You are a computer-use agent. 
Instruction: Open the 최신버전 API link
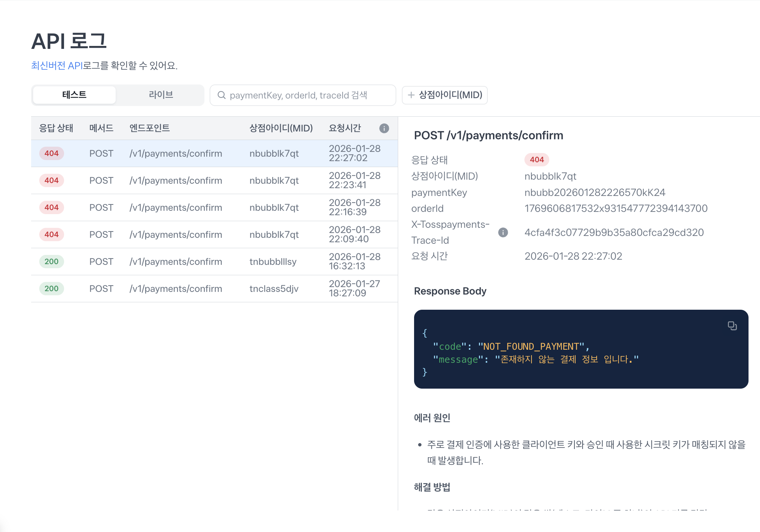click(x=57, y=66)
